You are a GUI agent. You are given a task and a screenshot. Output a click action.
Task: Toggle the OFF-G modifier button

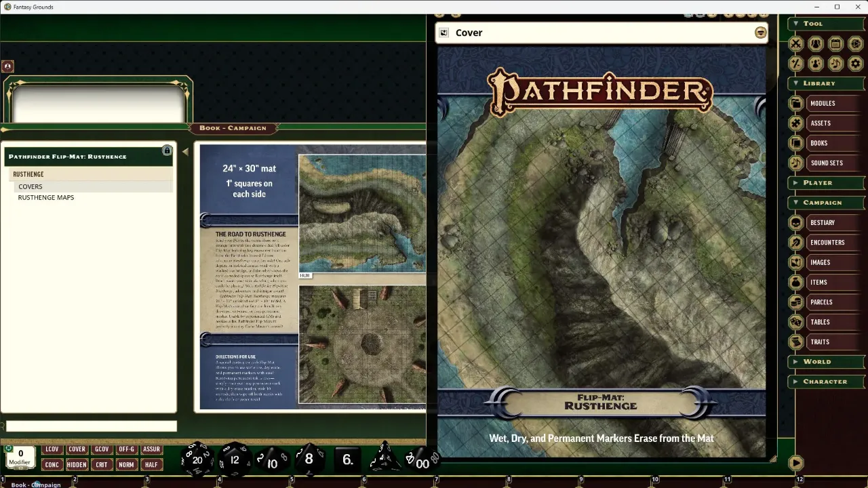tap(126, 449)
